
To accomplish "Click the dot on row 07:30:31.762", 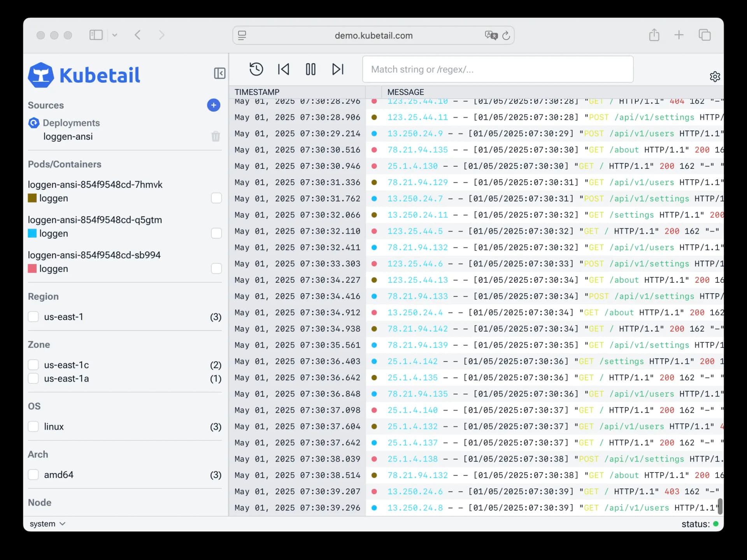I will pos(374,199).
